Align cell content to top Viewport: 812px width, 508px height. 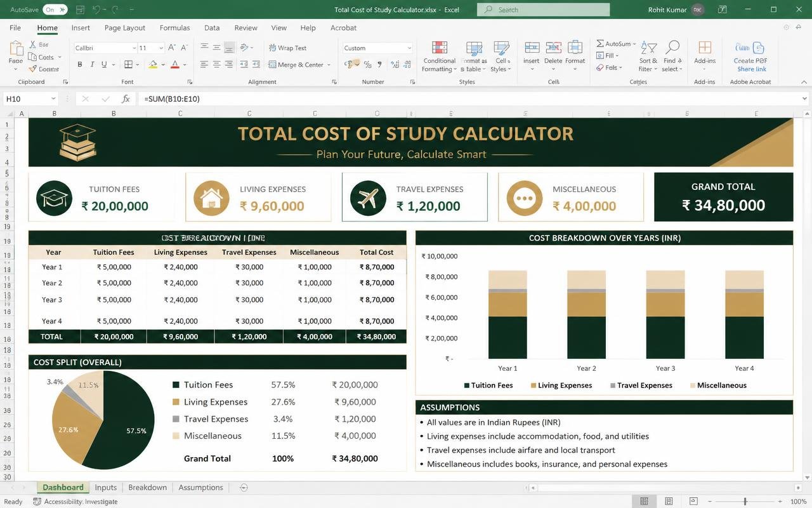(x=204, y=48)
